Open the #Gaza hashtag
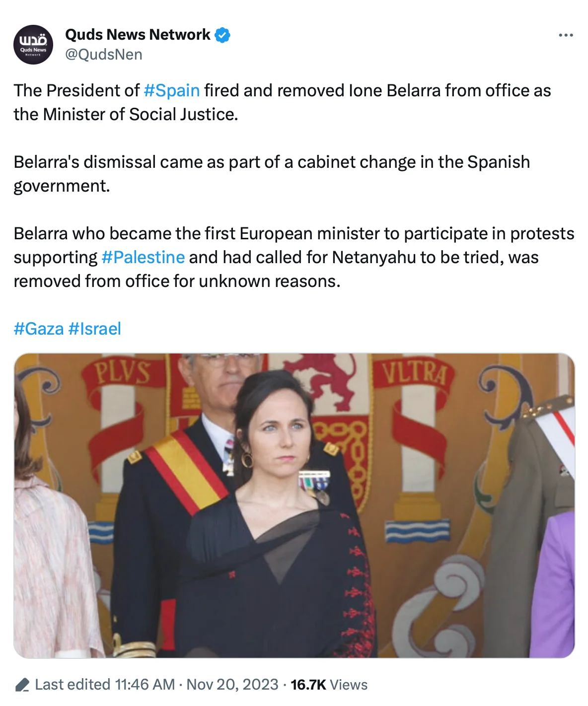The width and height of the screenshot is (588, 706). pyautogui.click(x=39, y=329)
